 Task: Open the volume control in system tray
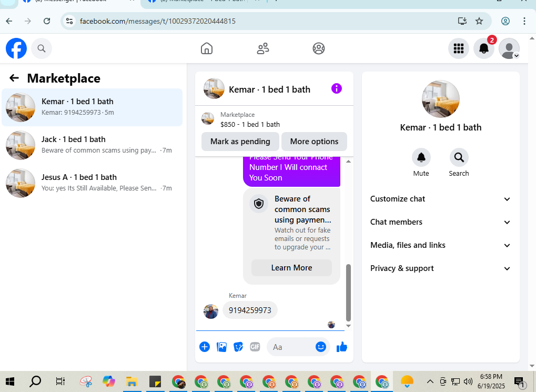[x=468, y=381]
